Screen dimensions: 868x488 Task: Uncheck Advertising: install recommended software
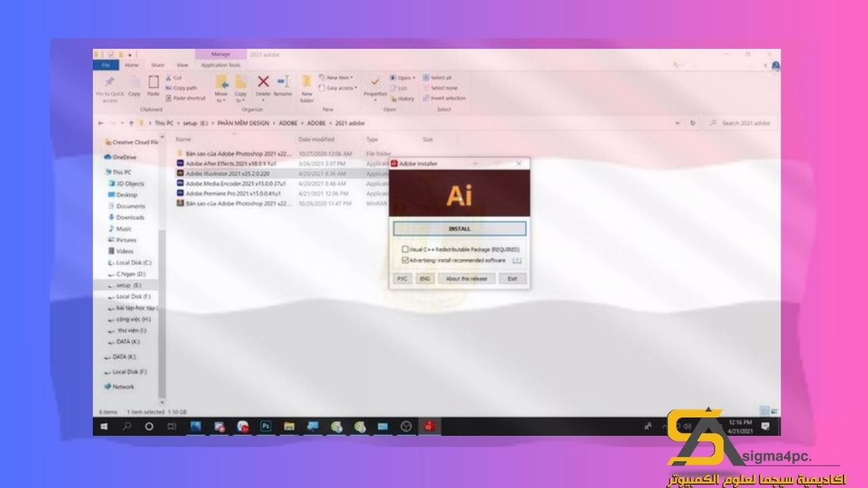pyautogui.click(x=406, y=260)
